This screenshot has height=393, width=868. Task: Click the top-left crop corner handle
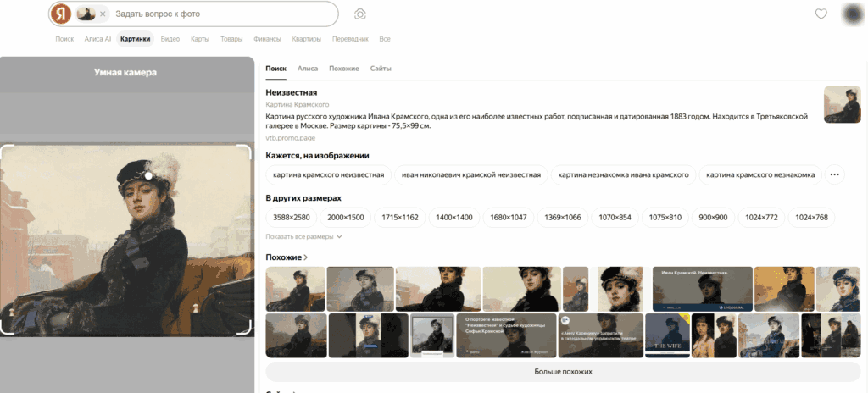[x=7, y=151]
